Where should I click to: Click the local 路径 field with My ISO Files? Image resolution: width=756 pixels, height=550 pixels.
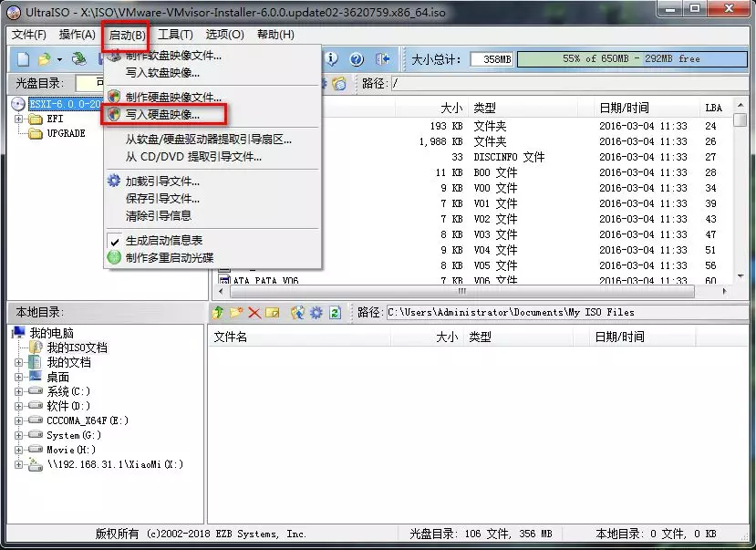pyautogui.click(x=566, y=312)
